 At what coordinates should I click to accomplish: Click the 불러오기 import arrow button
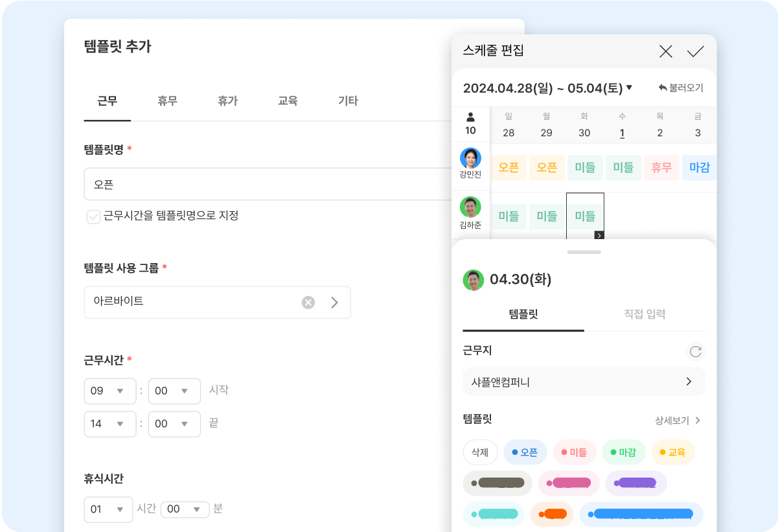(x=680, y=87)
